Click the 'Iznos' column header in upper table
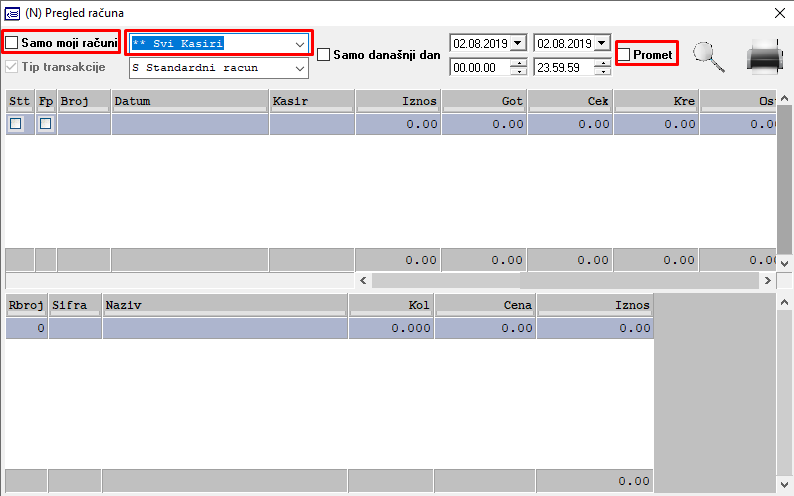 [x=398, y=101]
